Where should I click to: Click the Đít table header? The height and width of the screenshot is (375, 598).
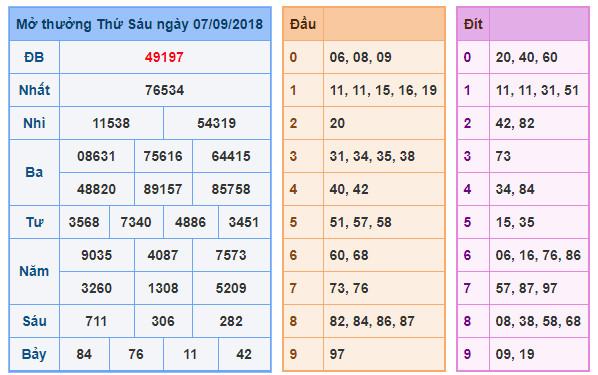(473, 24)
